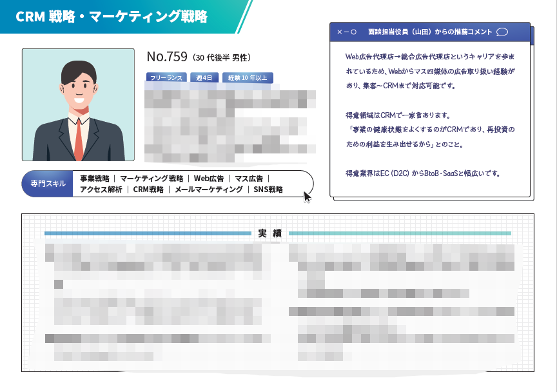557x392 pixels.
Task: Click the speech bubble icon in comment header
Action: point(502,32)
